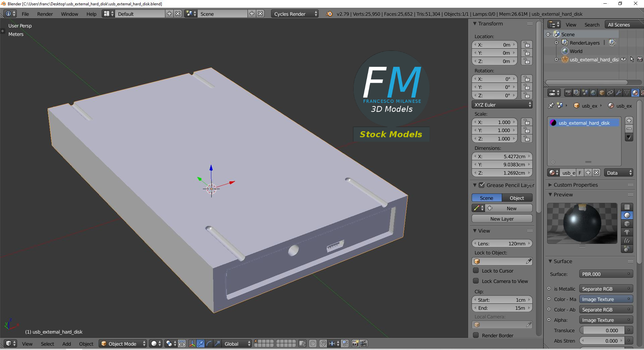Open the Help menu
The image size is (644, 350).
pyautogui.click(x=91, y=14)
